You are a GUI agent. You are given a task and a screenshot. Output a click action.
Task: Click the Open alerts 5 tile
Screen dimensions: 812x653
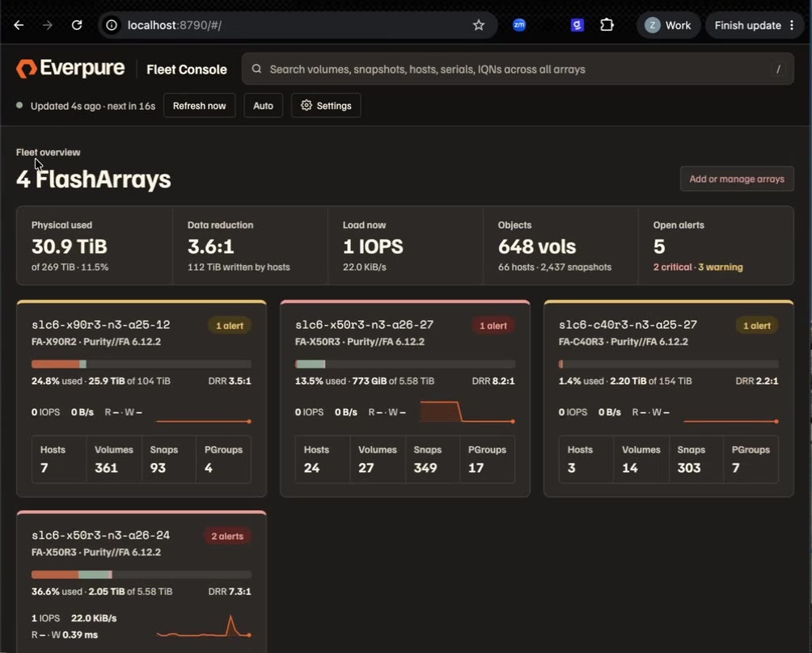tap(716, 246)
